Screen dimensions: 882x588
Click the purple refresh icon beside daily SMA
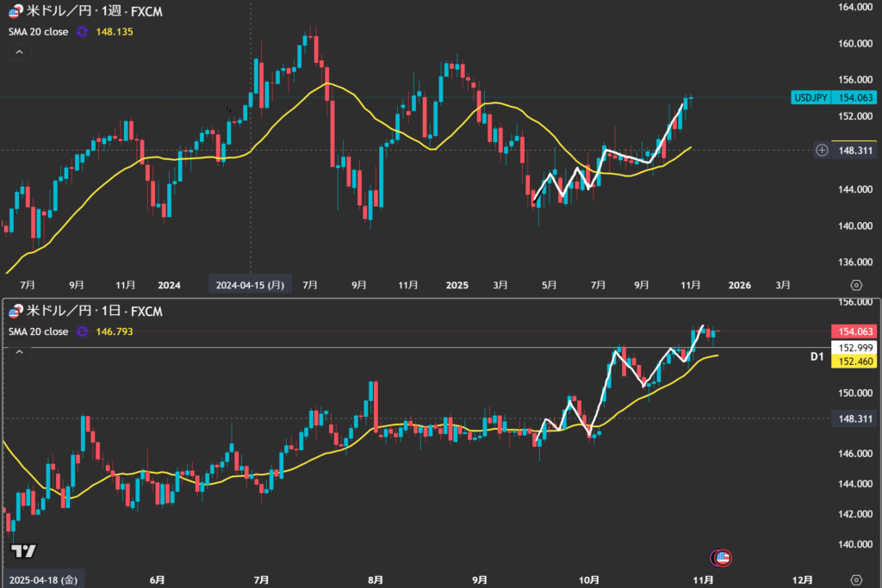click(x=82, y=331)
